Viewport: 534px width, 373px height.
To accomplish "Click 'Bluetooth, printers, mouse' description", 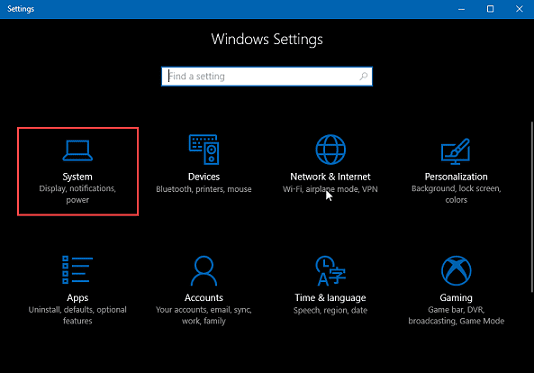I will (204, 189).
